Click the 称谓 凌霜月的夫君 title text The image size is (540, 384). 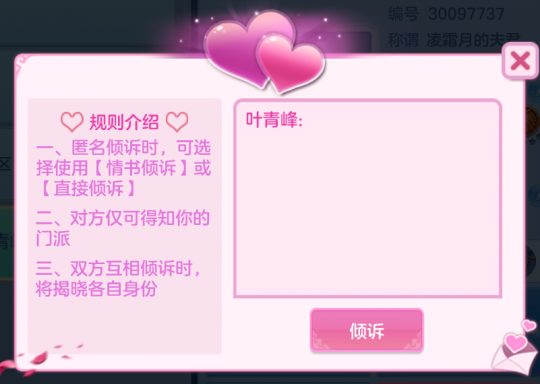(454, 40)
